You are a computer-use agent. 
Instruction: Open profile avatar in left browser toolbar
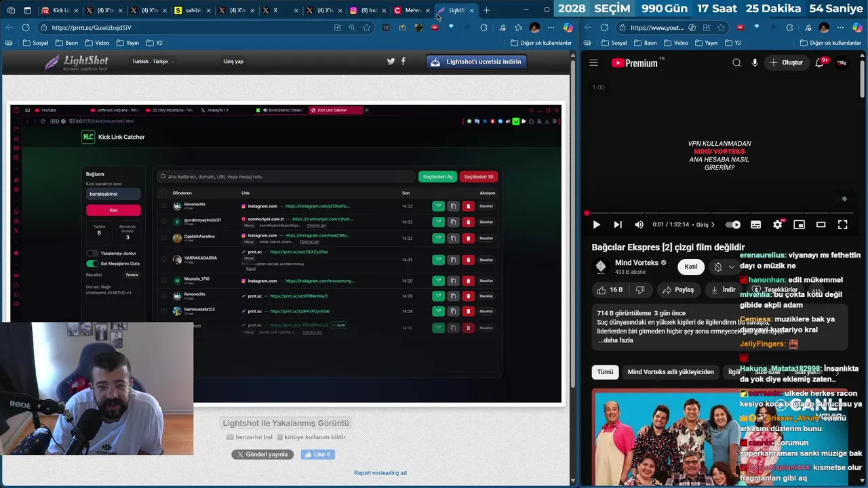tap(535, 28)
